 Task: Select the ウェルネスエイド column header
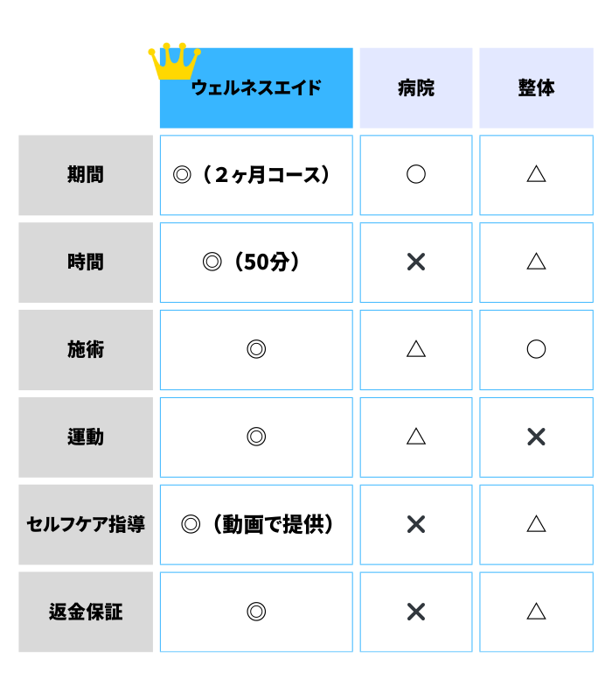point(256,88)
